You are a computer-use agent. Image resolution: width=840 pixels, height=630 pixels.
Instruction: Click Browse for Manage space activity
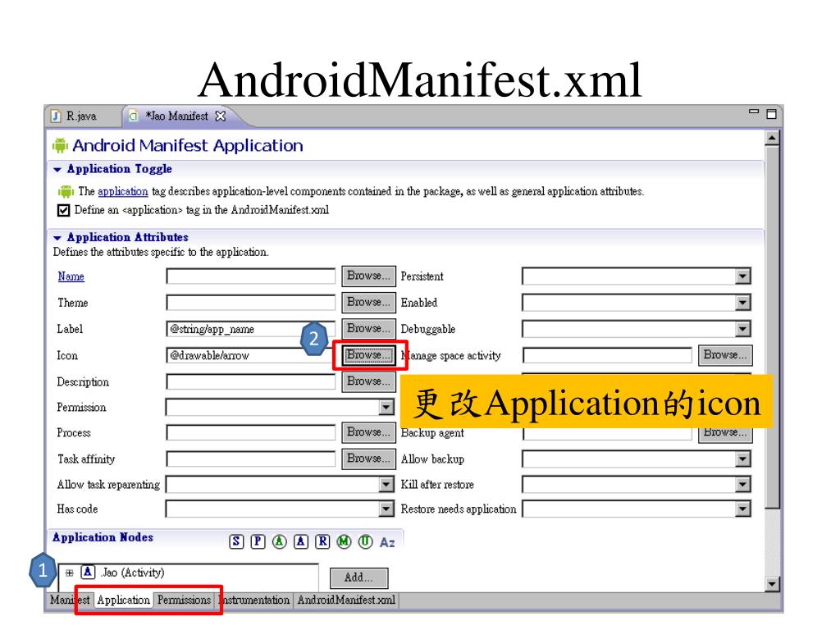pos(725,355)
